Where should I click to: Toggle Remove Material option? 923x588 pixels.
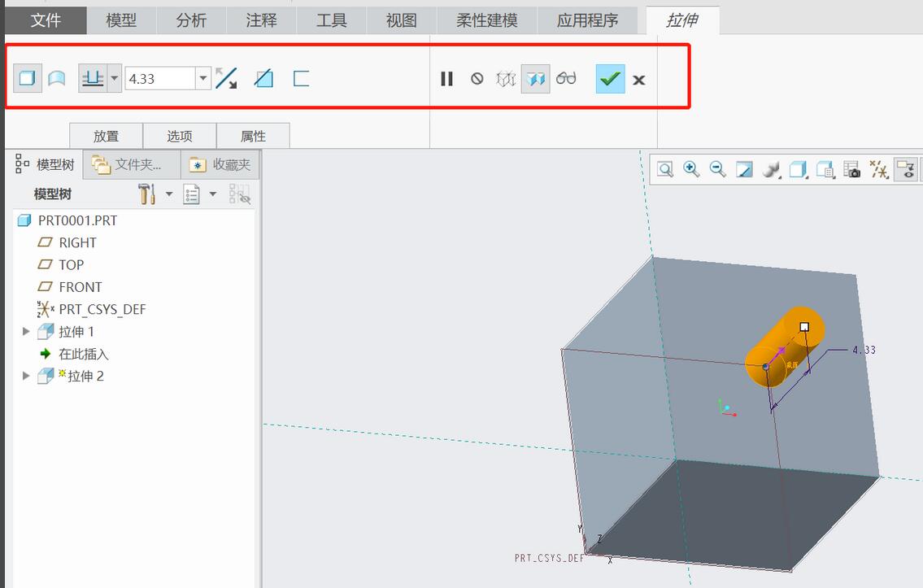point(263,79)
